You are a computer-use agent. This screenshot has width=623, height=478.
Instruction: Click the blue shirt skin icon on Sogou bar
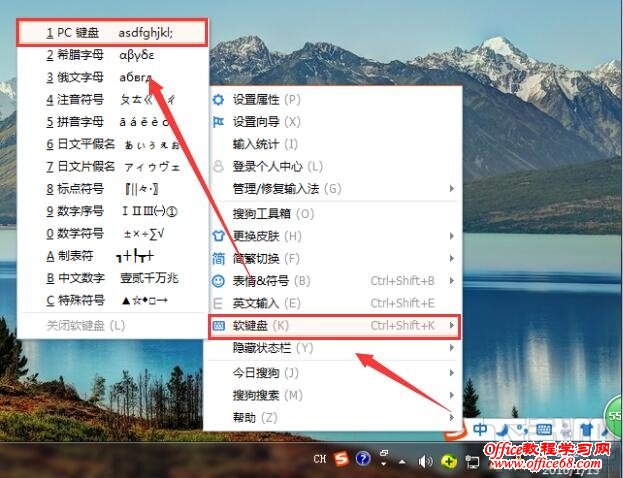[586, 430]
